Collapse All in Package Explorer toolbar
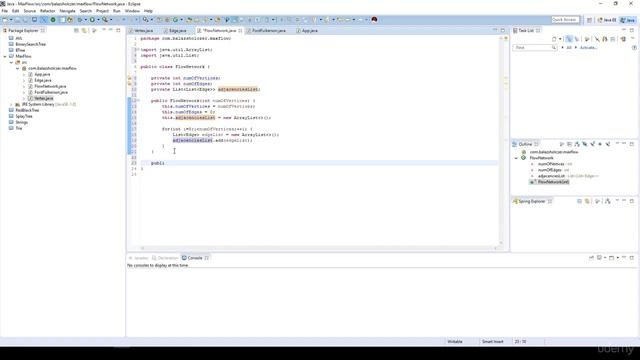This screenshot has width=640, height=360. point(76,31)
